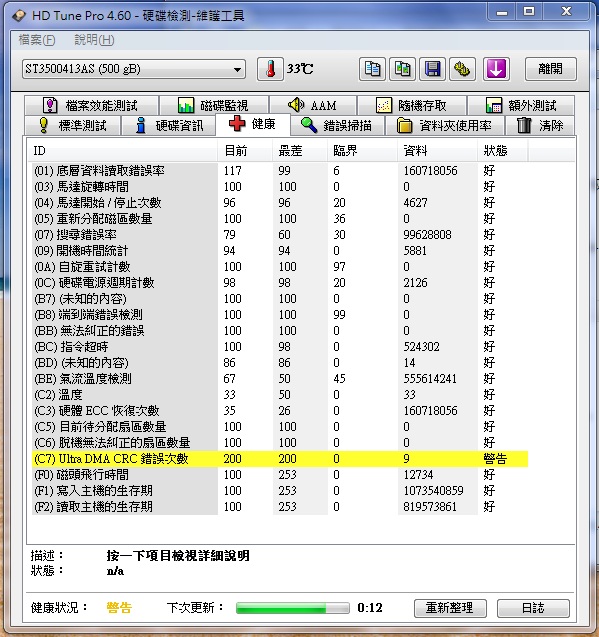Screen dimensions: 599x637
Task: Open the 檔案(F) menu
Action: 37,40
